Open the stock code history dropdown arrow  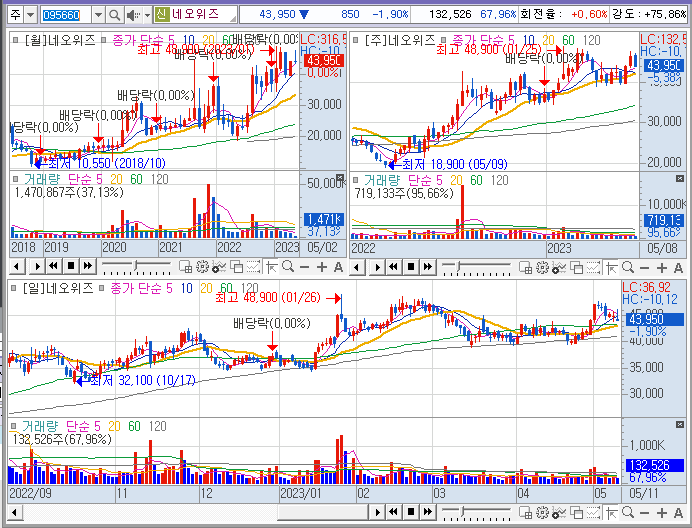[98, 15]
